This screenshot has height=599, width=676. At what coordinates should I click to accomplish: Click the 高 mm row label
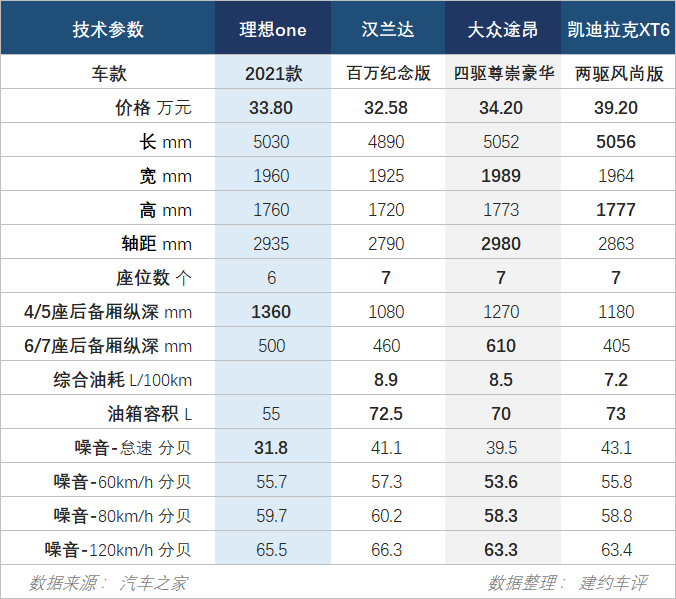[x=165, y=210]
